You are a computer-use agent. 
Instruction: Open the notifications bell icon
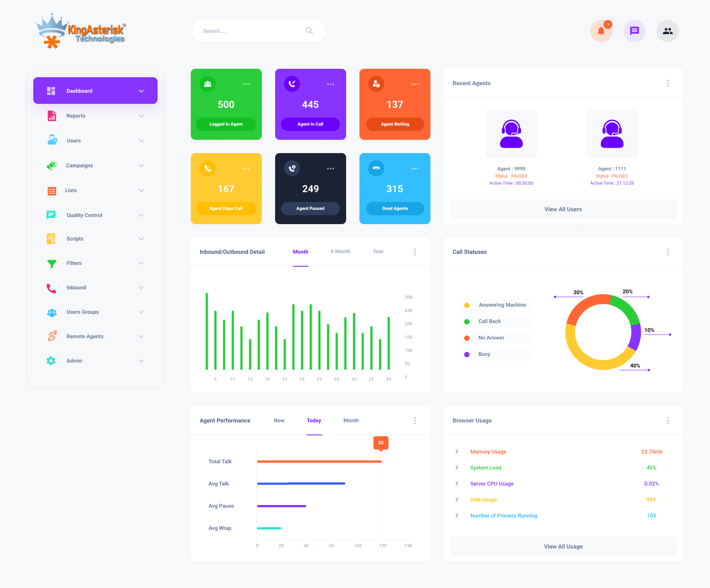(601, 31)
